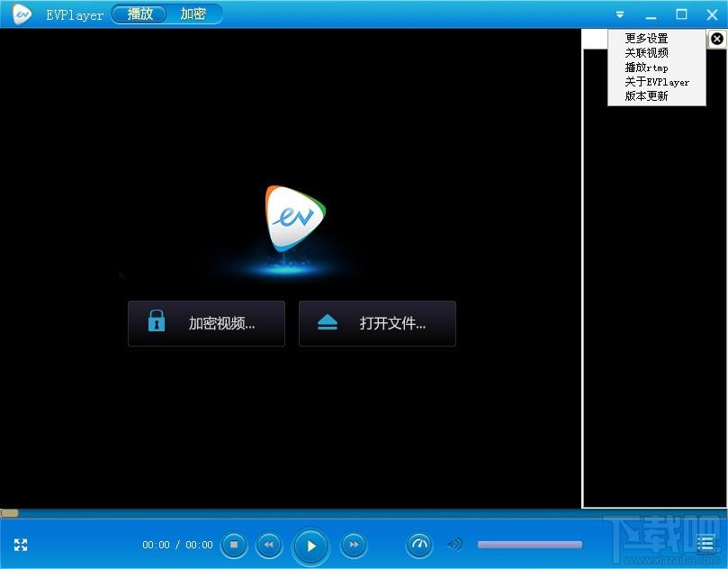Toggle the playlist panel list icon
The width and height of the screenshot is (728, 569).
[705, 544]
